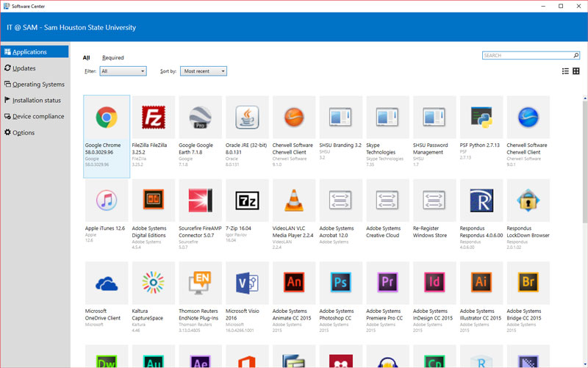
Task: Select the FileZilla application icon
Action: pos(154,118)
